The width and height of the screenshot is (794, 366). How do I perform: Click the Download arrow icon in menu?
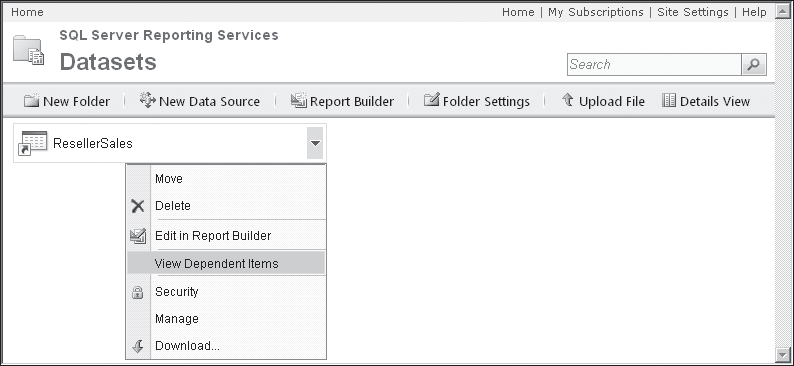(138, 346)
